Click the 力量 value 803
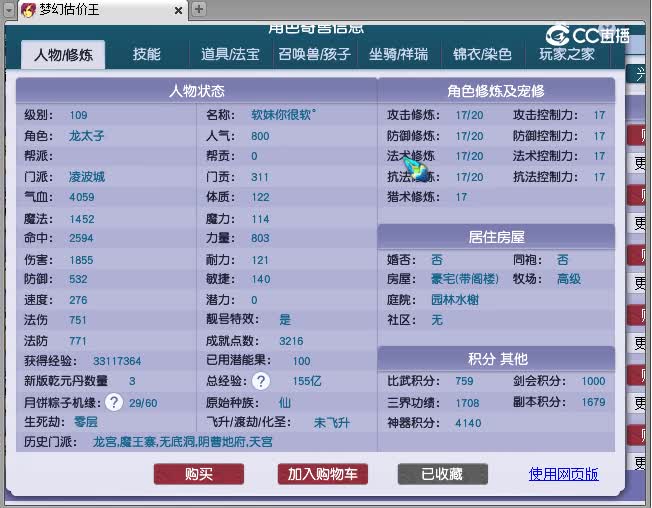Viewport: 652px width, 508px height. (x=260, y=238)
